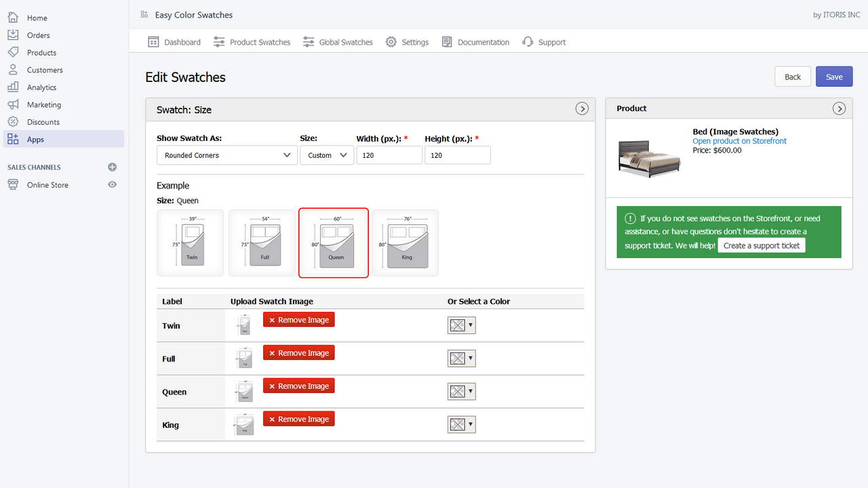Select the Queen example swatch
Screen dimensions: 868x488
click(x=334, y=243)
